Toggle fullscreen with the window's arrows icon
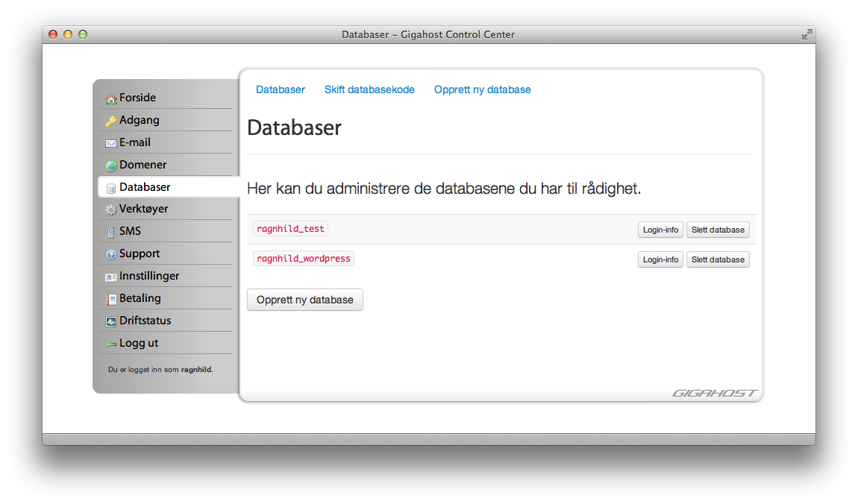This screenshot has width=858, height=504. 807,34
